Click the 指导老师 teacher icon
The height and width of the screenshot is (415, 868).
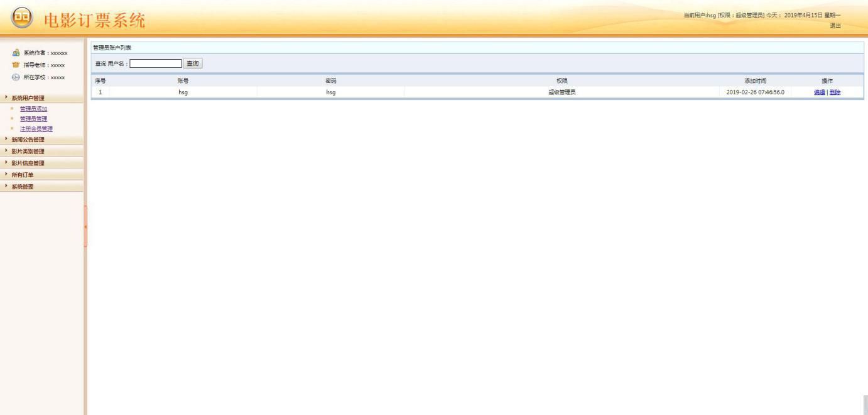coord(15,65)
